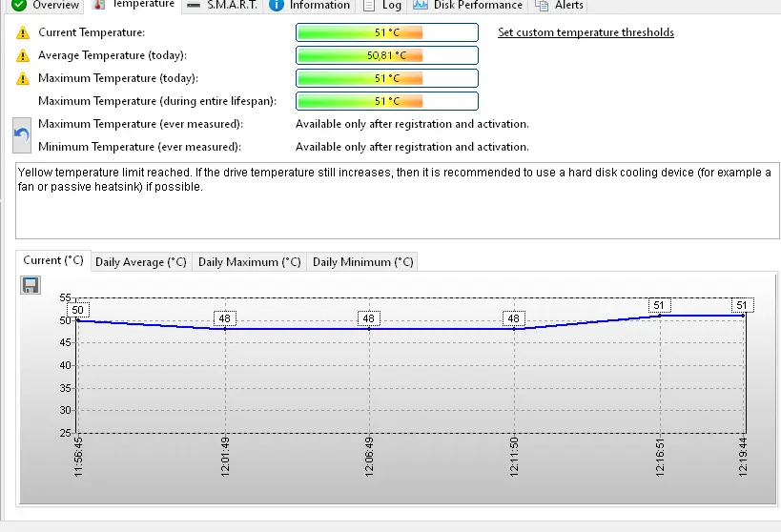Image resolution: width=781 pixels, height=532 pixels.
Task: Click warning icon beside Current Temperature
Action: tap(23, 32)
